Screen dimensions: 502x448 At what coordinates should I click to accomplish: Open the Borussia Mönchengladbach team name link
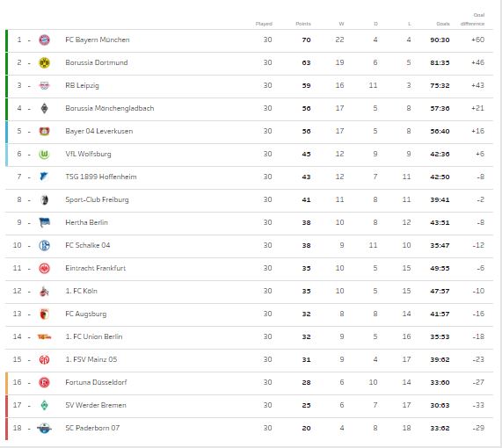(x=110, y=108)
